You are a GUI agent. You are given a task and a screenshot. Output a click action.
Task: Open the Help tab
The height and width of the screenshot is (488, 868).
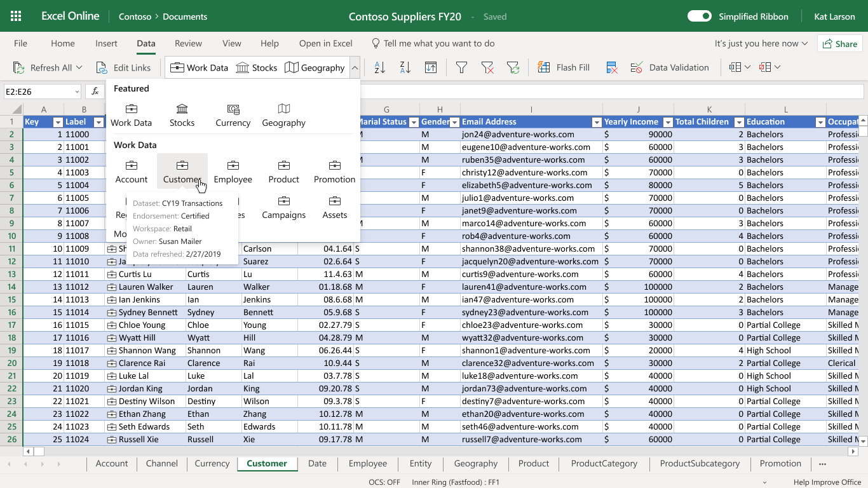pos(269,43)
